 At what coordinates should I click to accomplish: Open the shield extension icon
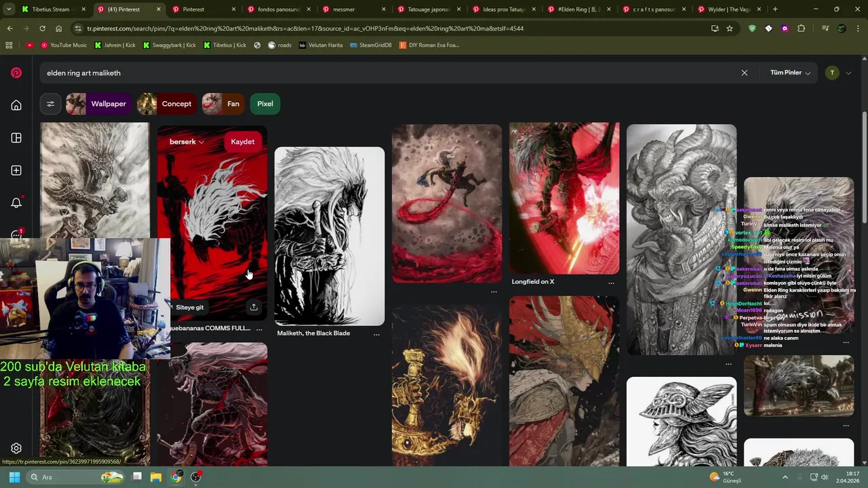click(752, 28)
